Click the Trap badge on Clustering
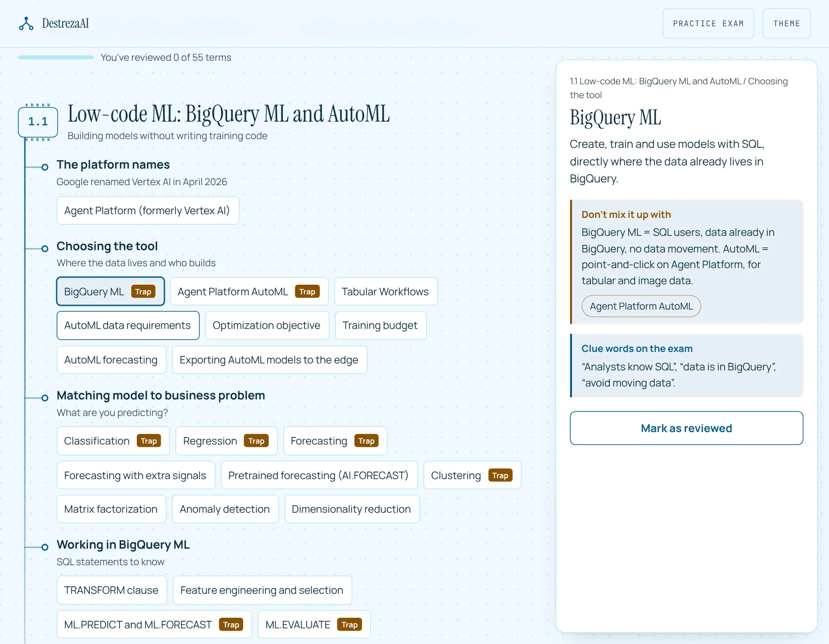The height and width of the screenshot is (644, 829). 500,475
